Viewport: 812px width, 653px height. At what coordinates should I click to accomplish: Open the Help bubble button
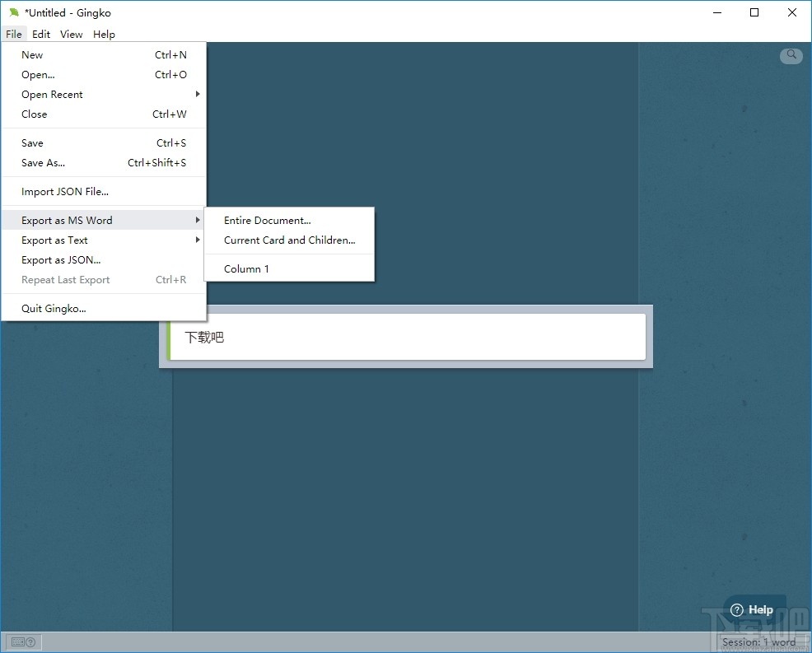coord(754,609)
